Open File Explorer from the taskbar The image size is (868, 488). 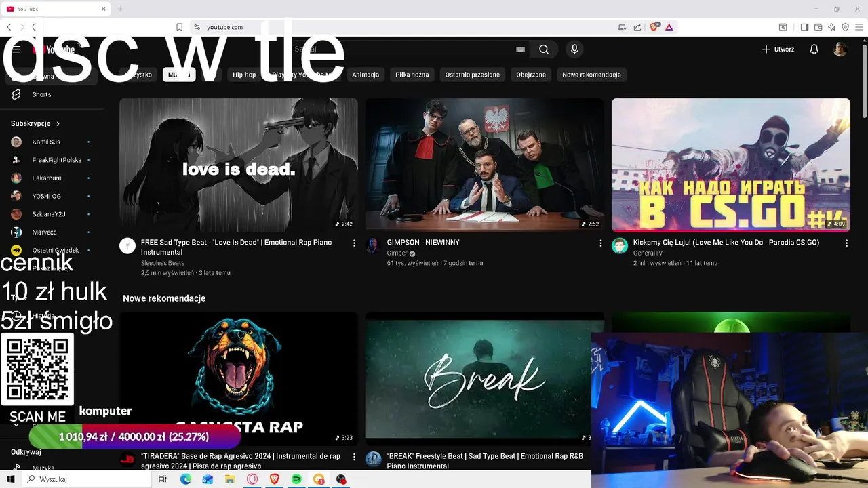click(230, 479)
